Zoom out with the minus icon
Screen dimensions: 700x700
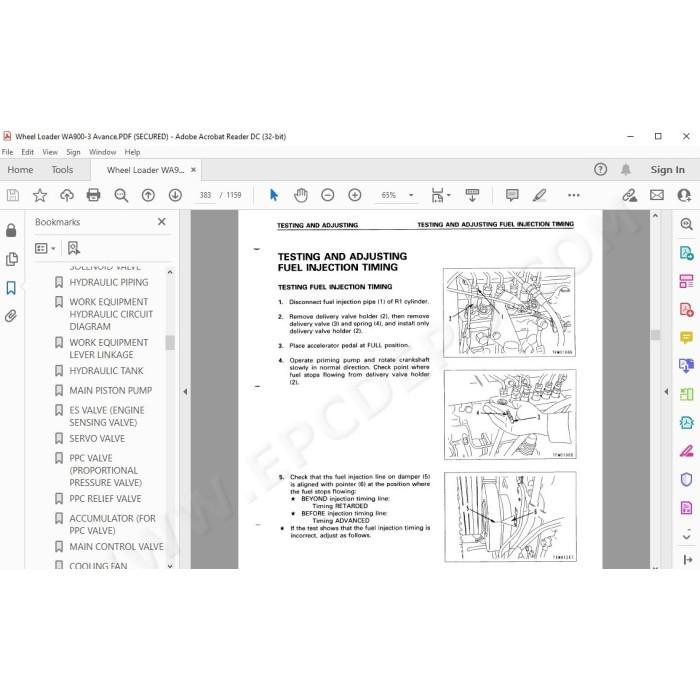[328, 195]
